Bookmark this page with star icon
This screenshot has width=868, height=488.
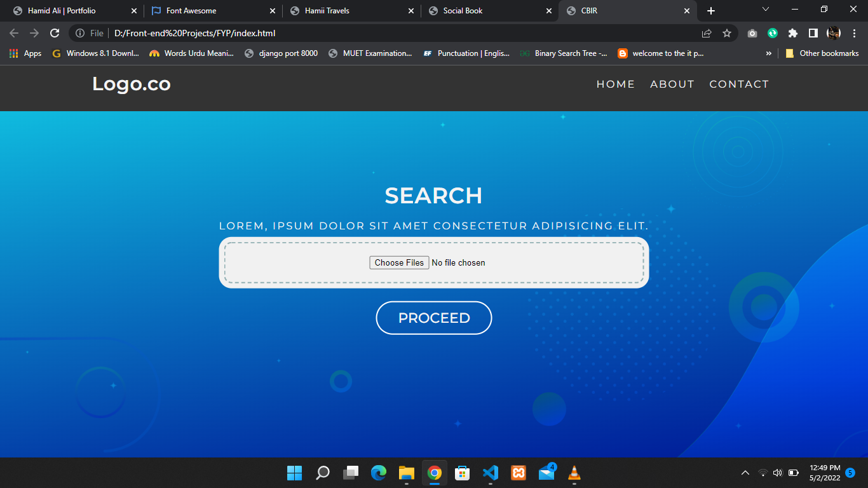[x=727, y=33]
